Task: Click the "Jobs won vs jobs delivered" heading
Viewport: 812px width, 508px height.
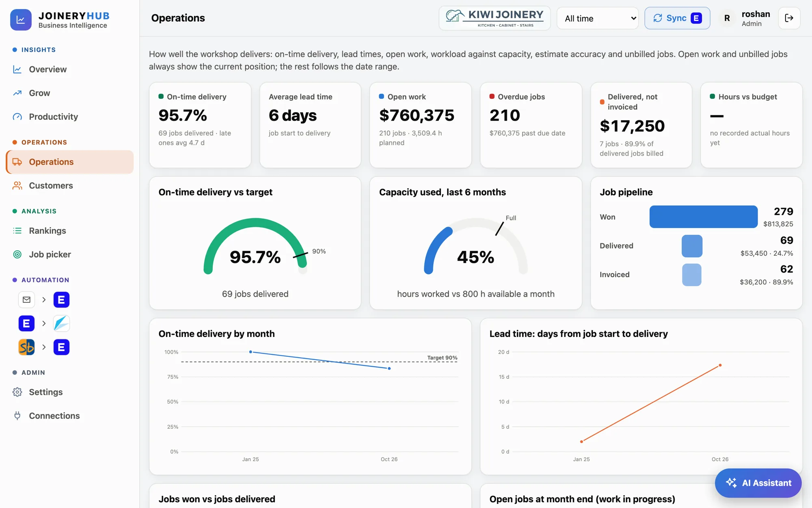Action: [x=217, y=499]
